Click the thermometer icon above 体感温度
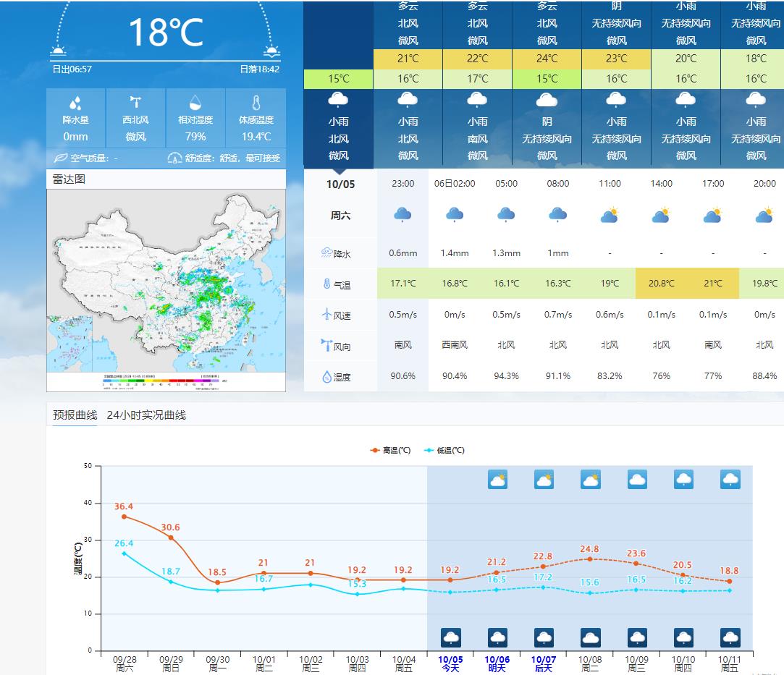This screenshot has width=784, height=675. click(x=256, y=103)
